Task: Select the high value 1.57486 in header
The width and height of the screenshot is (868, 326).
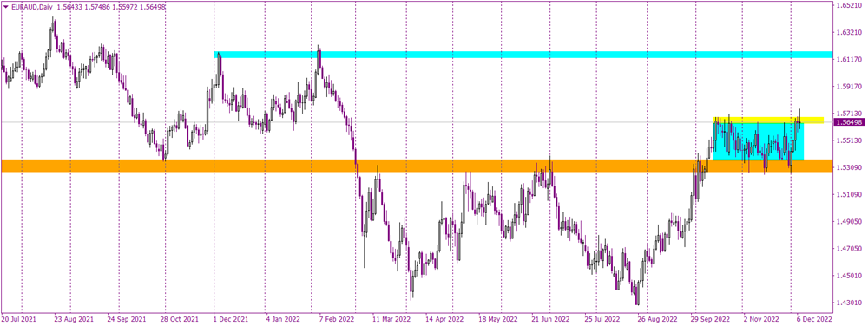Action: tap(98, 6)
